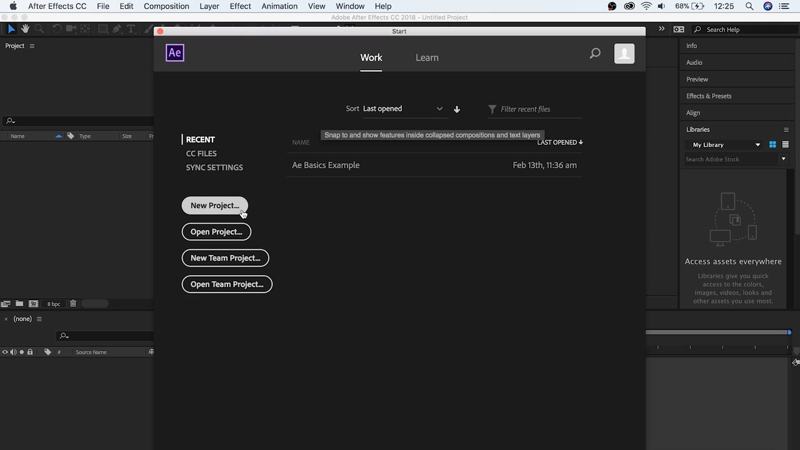Switch to the Learn tab
This screenshot has height=450, width=800.
(427, 58)
